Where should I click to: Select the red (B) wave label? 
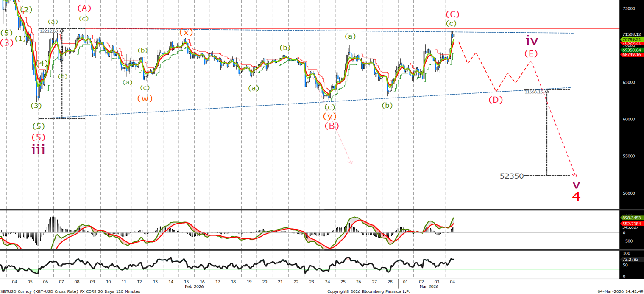click(332, 126)
